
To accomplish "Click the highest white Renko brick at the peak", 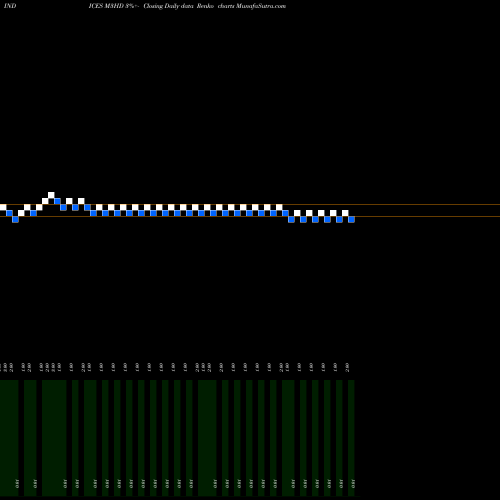I will (51, 195).
